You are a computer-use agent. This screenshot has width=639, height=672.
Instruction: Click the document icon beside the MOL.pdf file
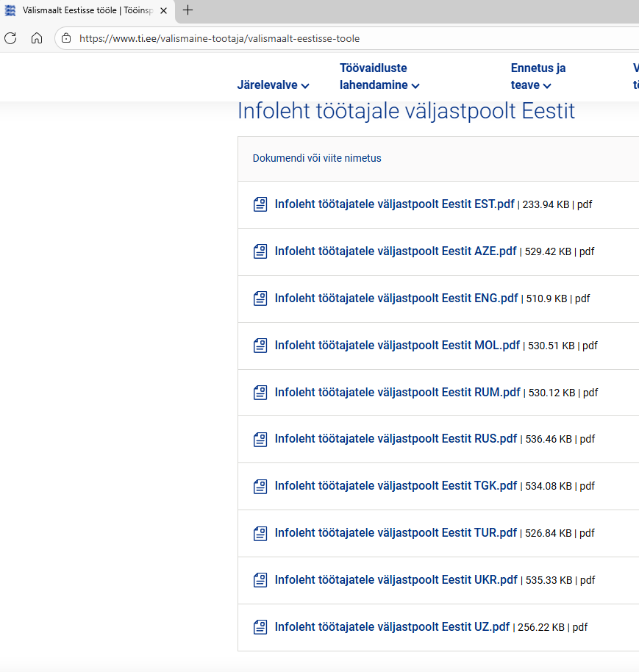tap(260, 346)
